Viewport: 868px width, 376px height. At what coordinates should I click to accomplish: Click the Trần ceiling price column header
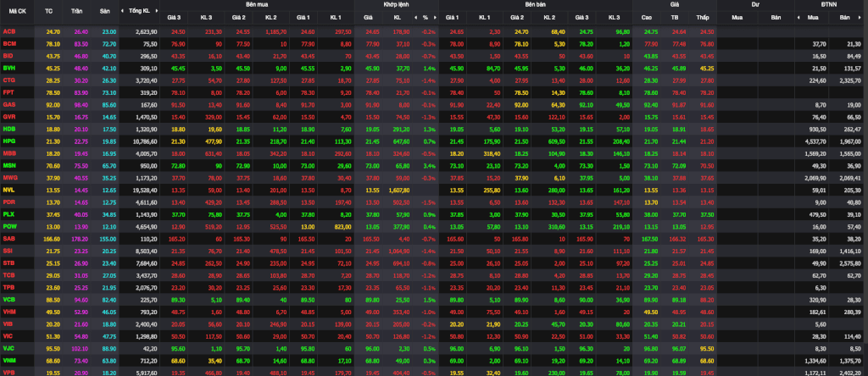tap(77, 11)
